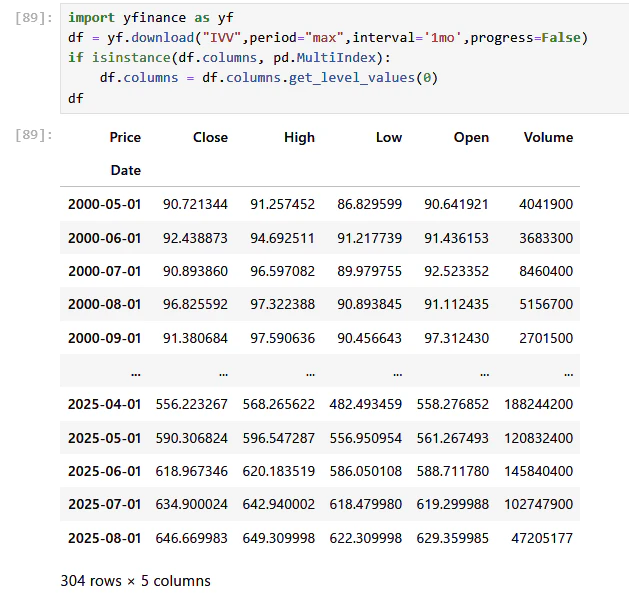The height and width of the screenshot is (596, 629).
Task: Click Close value 618.967346
Action: coord(191,471)
